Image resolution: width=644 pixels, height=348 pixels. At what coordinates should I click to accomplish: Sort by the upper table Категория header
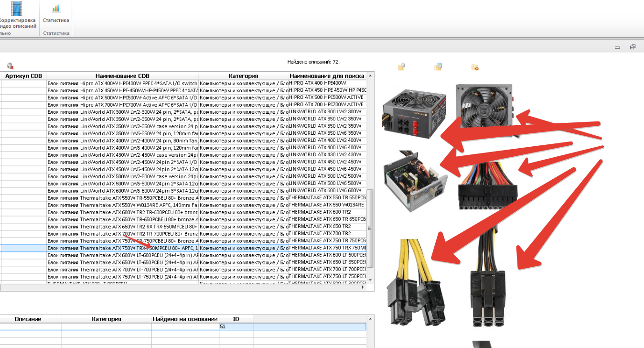tap(243, 76)
